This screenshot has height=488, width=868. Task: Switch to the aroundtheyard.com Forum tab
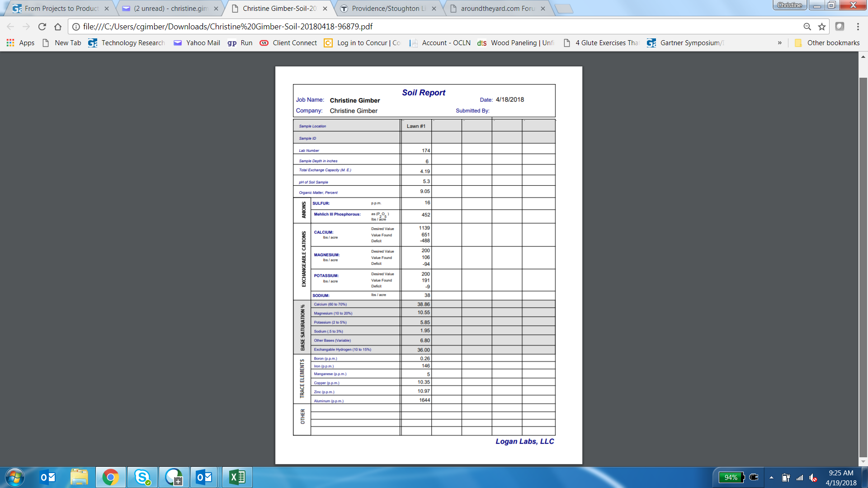point(497,9)
